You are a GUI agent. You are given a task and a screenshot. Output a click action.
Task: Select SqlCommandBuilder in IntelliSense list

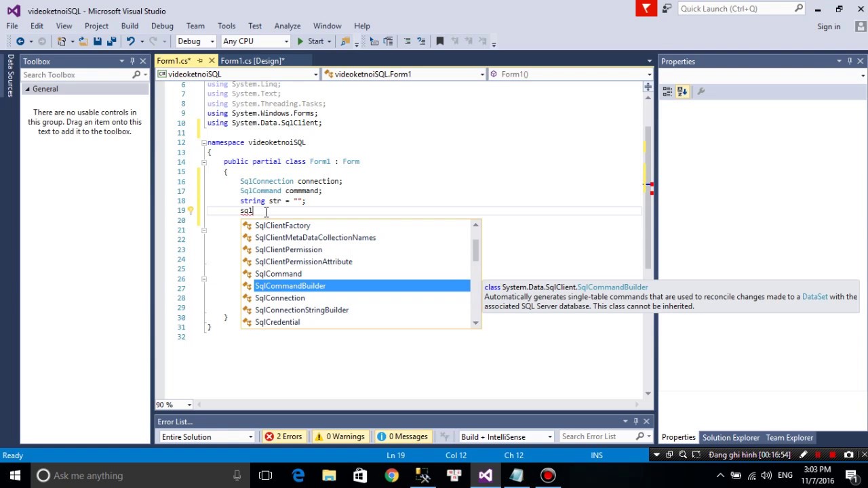356,286
